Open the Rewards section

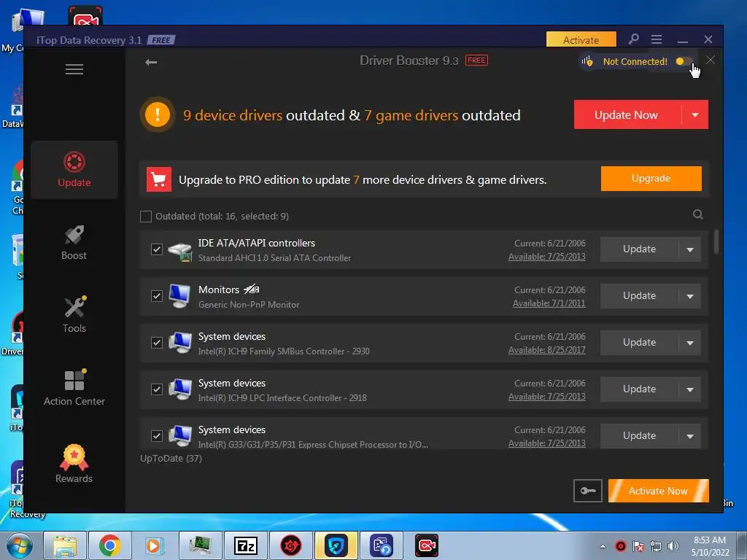(74, 464)
